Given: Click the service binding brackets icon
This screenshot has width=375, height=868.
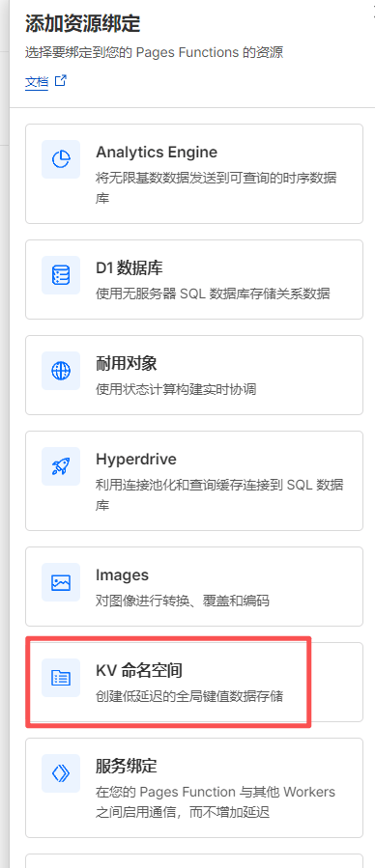Looking at the screenshot, I should 61,773.
